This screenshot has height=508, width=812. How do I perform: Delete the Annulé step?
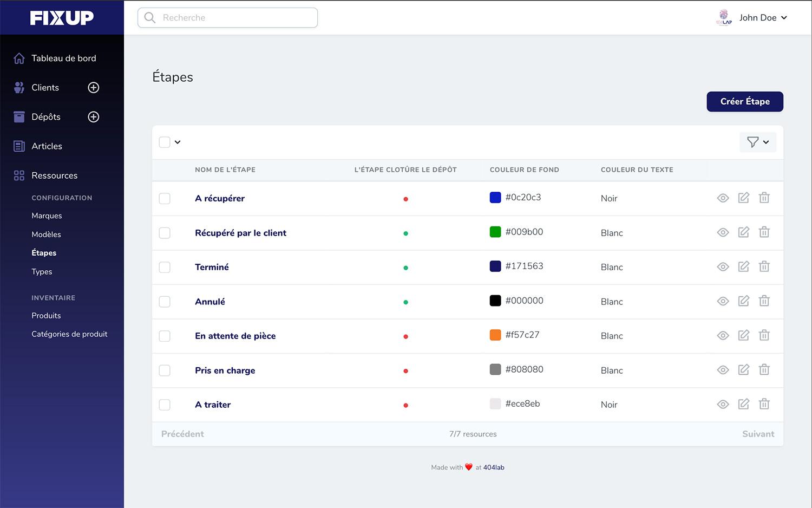pyautogui.click(x=764, y=301)
